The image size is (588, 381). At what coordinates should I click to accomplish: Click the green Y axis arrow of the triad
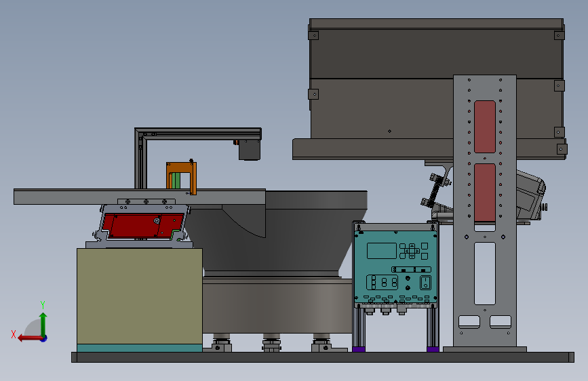[43, 324]
